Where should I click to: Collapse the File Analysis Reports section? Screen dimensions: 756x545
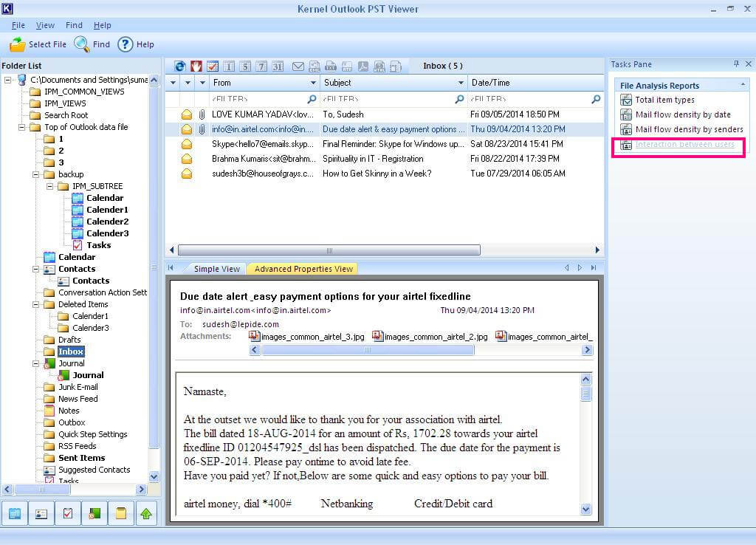click(743, 85)
